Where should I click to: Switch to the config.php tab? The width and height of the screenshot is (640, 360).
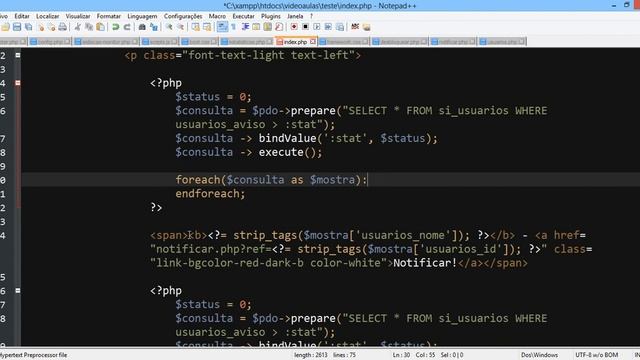pyautogui.click(x=50, y=42)
